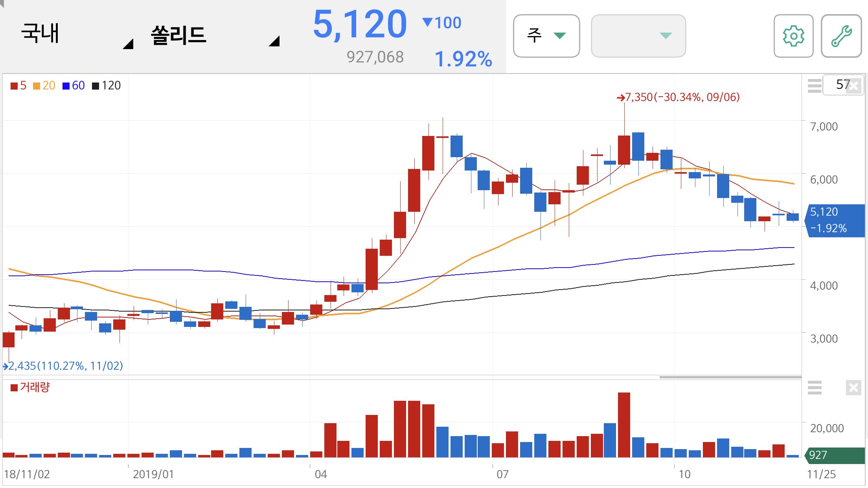Click the tallest red volume bar
This screenshot has width=868, height=488.
(624, 425)
